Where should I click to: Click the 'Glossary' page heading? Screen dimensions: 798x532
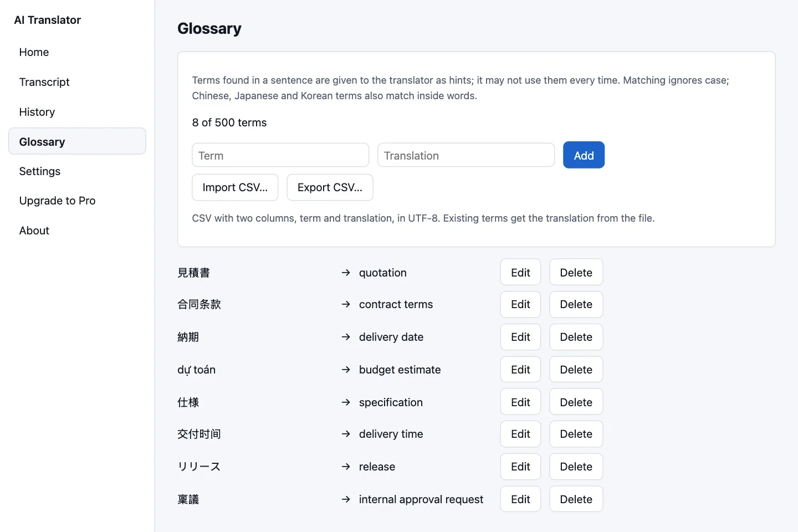(209, 28)
